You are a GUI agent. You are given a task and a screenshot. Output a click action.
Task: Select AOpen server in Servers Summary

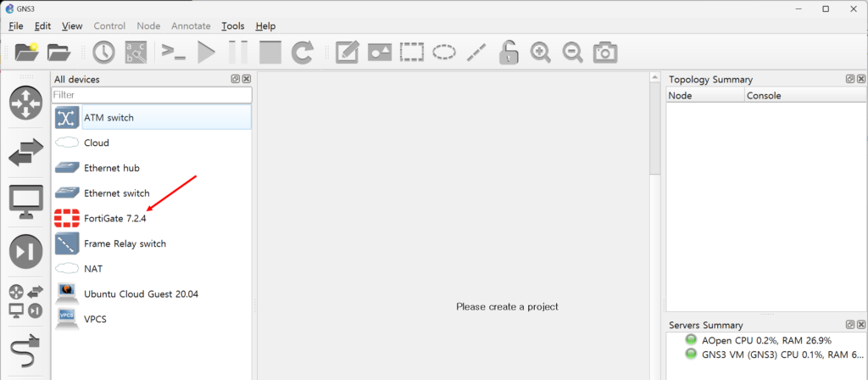coord(766,340)
